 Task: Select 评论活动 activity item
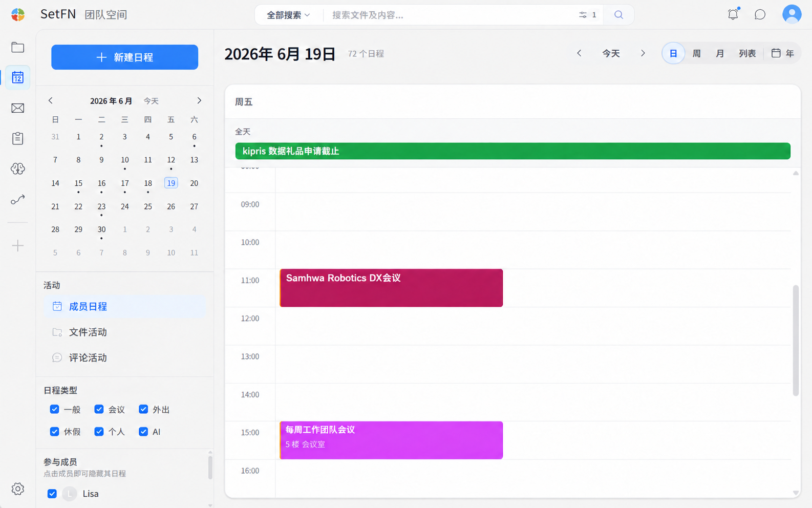click(x=124, y=357)
